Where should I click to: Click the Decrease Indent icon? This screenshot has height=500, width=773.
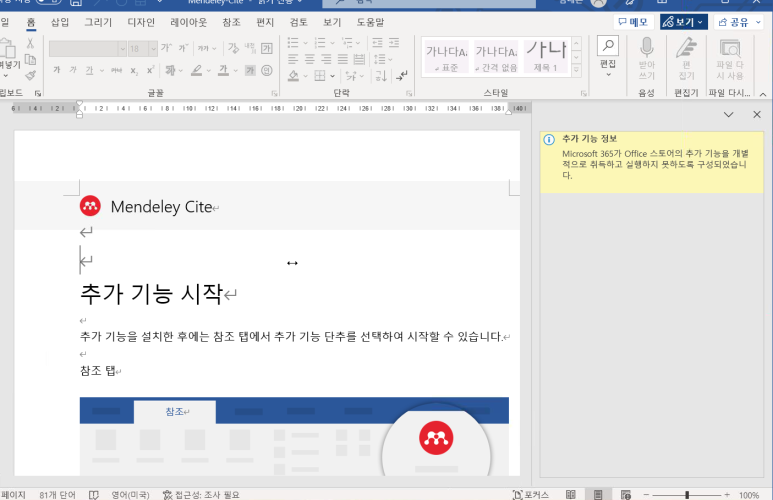click(x=377, y=42)
